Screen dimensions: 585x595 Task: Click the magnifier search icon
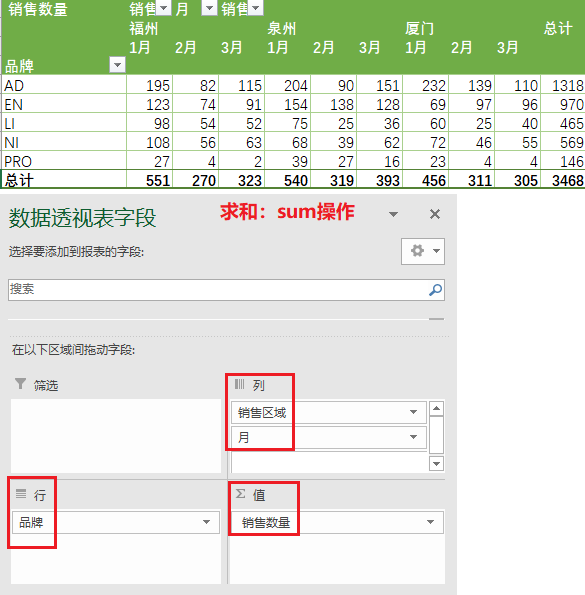click(435, 290)
